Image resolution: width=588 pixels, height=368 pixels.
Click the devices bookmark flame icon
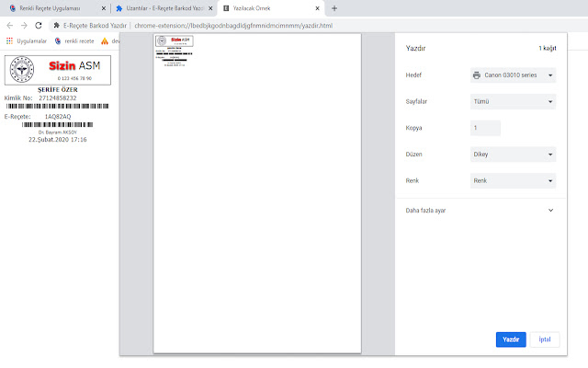(105, 40)
